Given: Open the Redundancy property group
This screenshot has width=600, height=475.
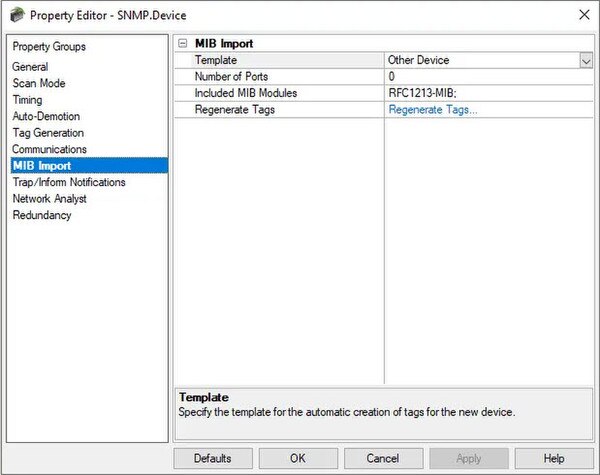Looking at the screenshot, I should (42, 215).
